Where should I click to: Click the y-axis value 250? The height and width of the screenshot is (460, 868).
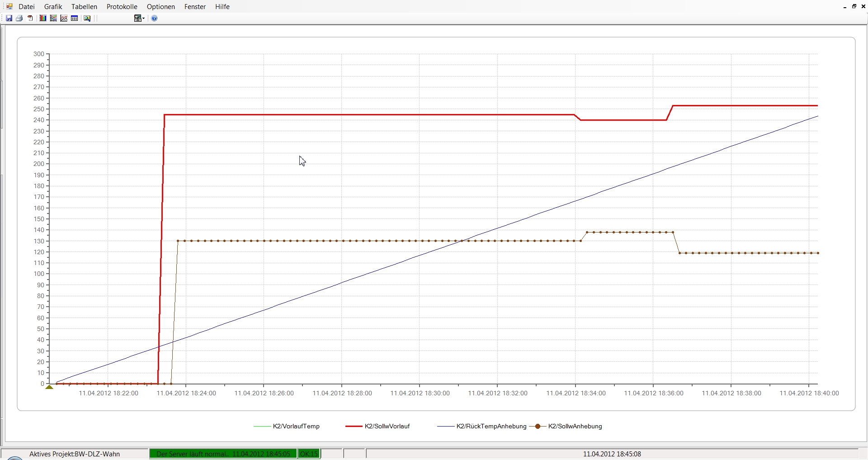click(x=39, y=109)
